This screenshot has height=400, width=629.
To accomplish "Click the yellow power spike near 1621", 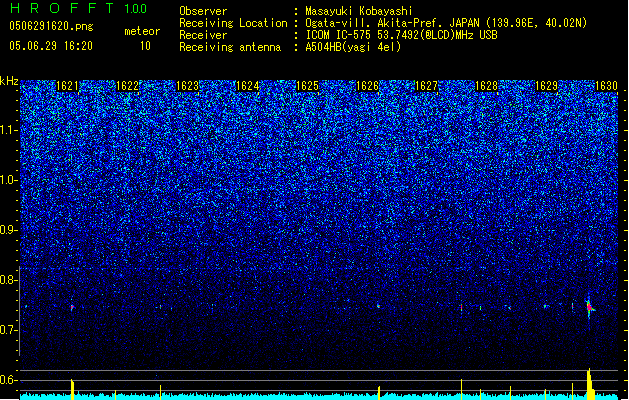I will 72,389.
